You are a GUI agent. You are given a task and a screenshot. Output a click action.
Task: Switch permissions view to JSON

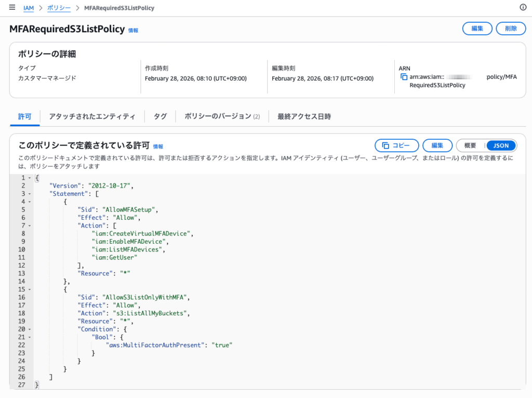tap(501, 145)
